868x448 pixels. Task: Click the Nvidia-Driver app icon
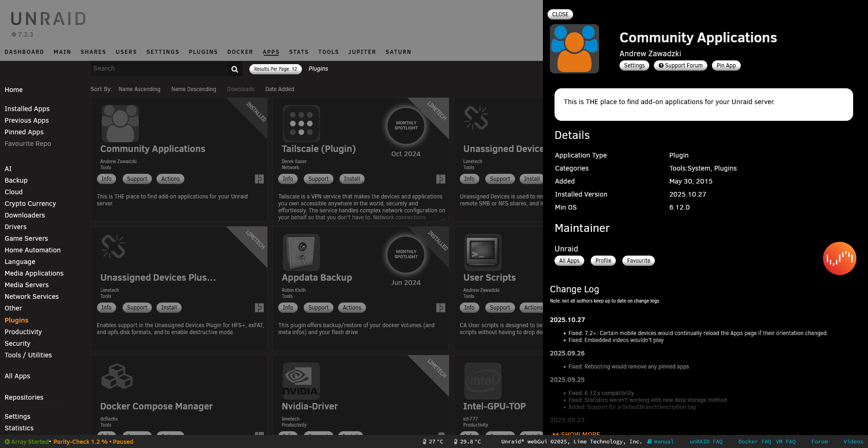[301, 381]
